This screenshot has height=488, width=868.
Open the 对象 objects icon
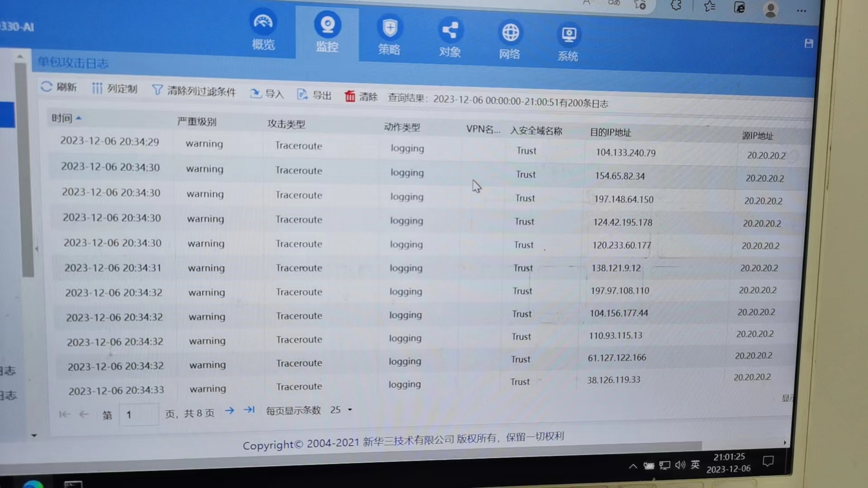point(450,31)
